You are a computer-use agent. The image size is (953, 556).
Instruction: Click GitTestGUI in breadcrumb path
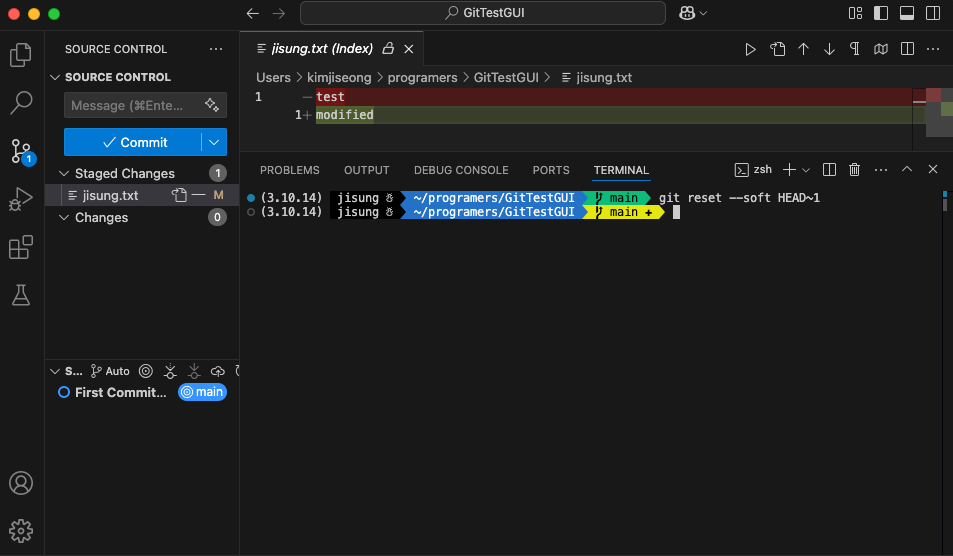point(506,77)
